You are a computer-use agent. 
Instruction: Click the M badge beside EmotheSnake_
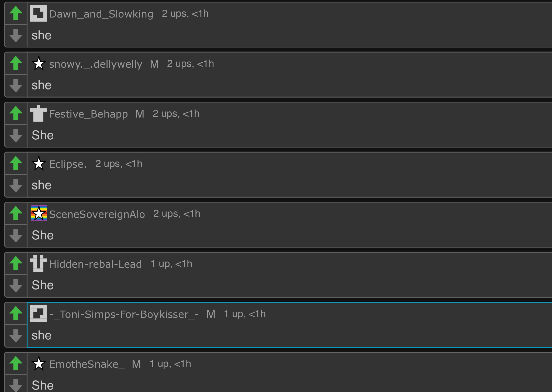click(x=136, y=364)
